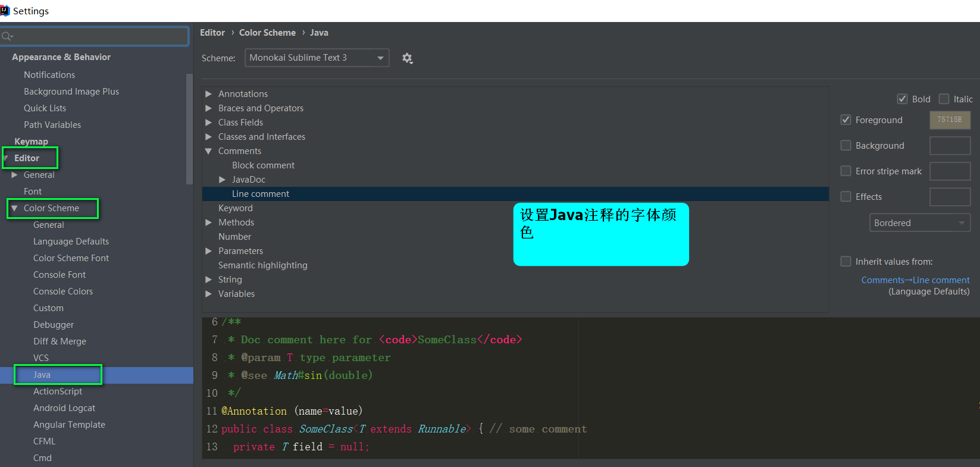Select Number attribute
The image size is (980, 467).
coord(234,237)
